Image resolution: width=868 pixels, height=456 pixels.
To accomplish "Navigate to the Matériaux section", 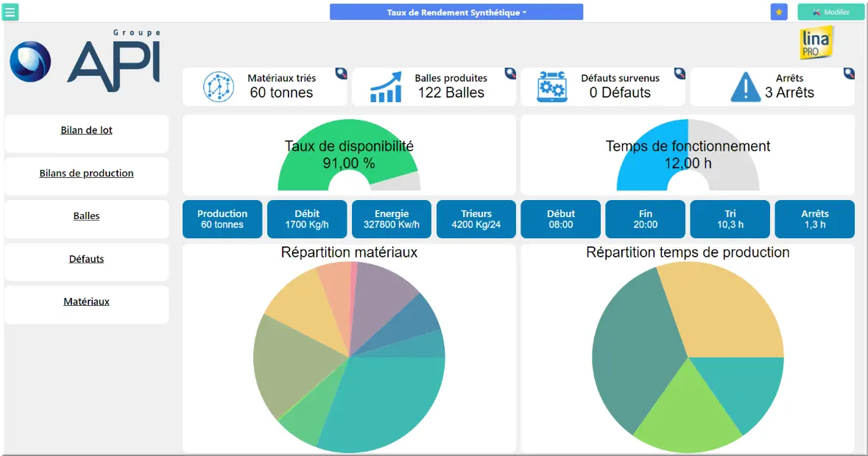I will click(x=86, y=302).
